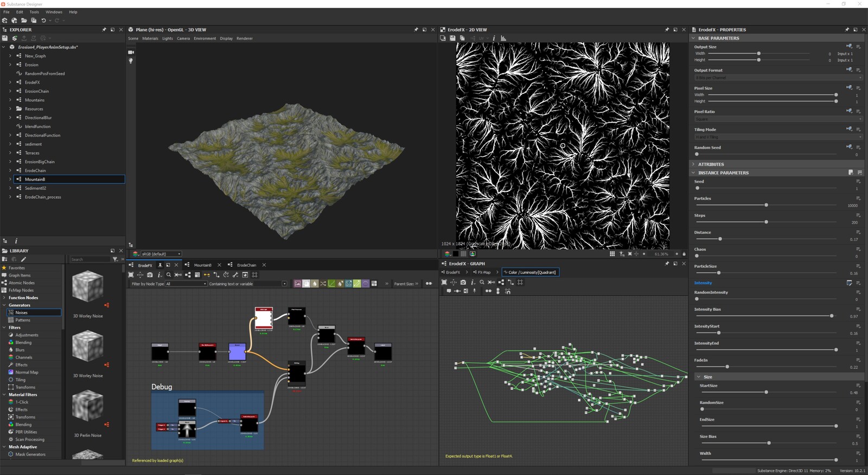The width and height of the screenshot is (868, 475).
Task: Click the Parent Size button
Action: (406, 284)
